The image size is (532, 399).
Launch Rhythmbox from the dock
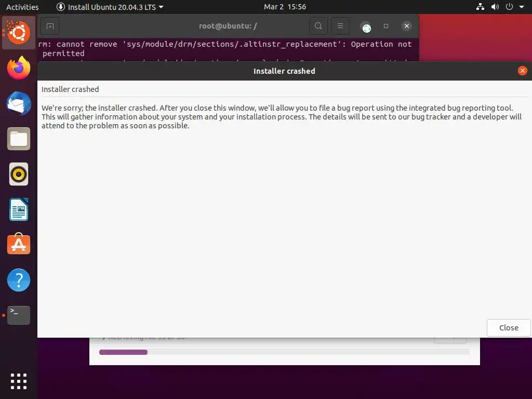coord(19,175)
